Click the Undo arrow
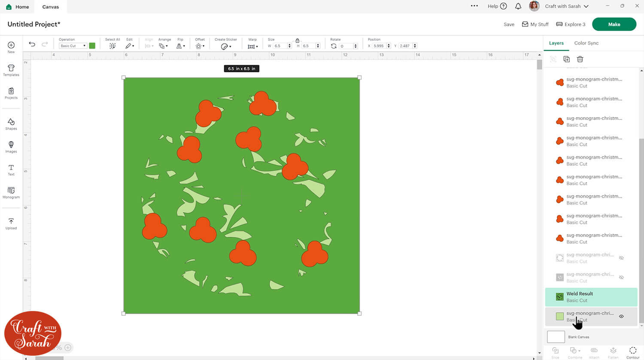The image size is (644, 360). (32, 44)
